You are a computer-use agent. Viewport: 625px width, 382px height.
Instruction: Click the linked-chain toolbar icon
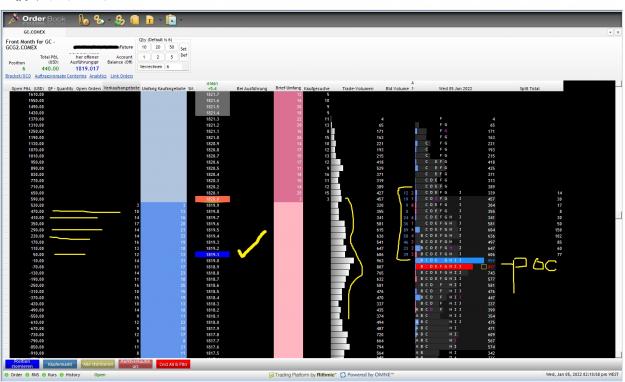[98, 20]
